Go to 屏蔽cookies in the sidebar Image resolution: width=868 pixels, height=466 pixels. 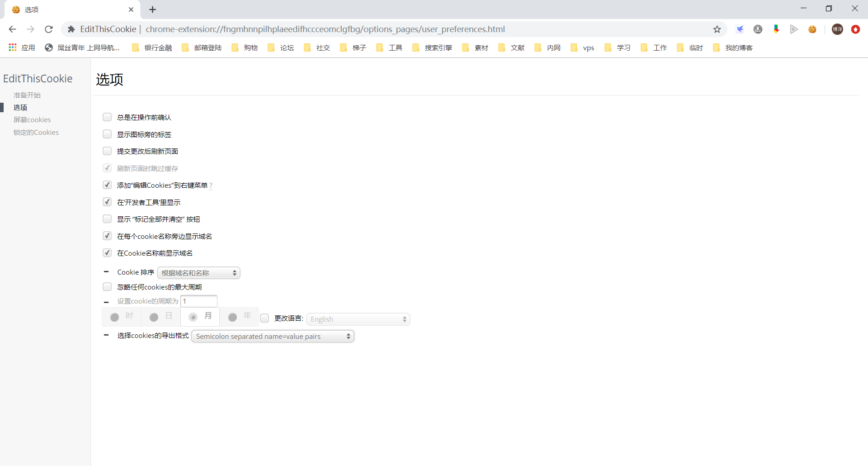pos(32,120)
